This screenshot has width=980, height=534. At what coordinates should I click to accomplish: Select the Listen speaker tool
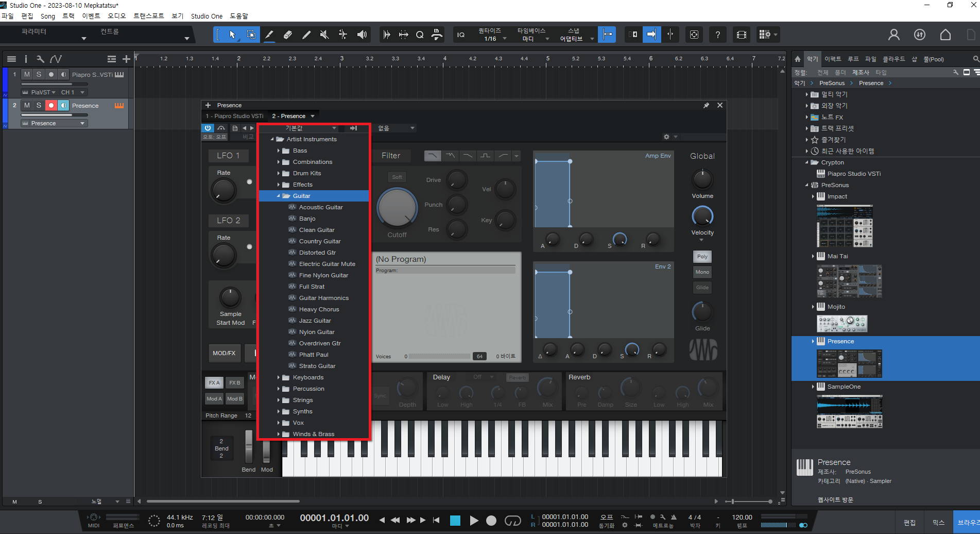(362, 35)
